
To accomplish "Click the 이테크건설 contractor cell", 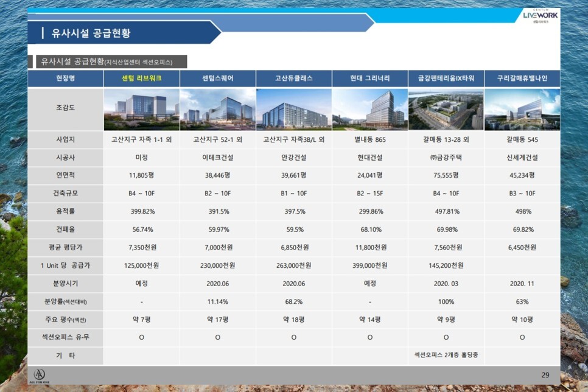I will (x=217, y=158).
